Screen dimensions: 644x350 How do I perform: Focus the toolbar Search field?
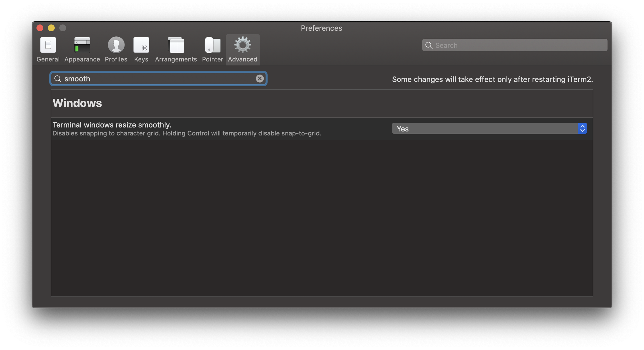515,45
